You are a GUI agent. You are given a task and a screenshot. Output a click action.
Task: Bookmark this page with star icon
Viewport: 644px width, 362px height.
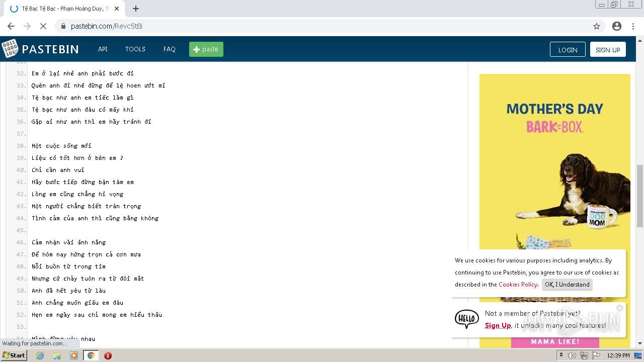coord(597,26)
